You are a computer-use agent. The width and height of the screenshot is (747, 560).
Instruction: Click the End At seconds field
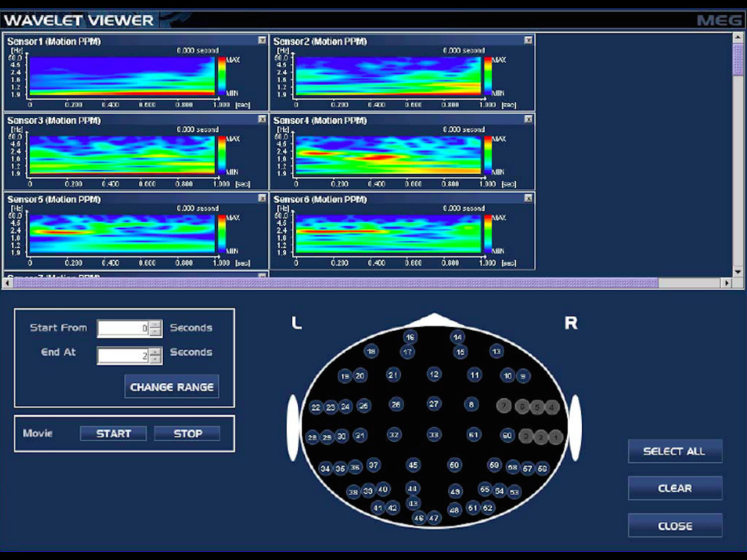[123, 355]
